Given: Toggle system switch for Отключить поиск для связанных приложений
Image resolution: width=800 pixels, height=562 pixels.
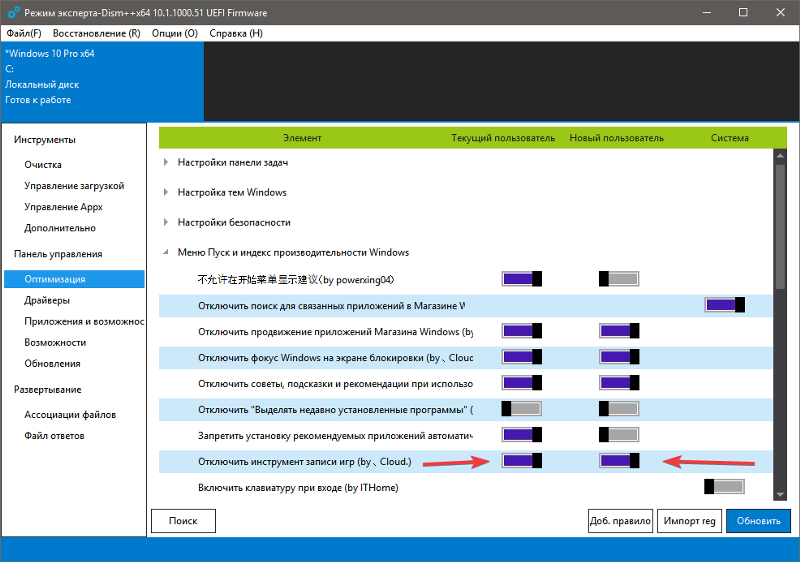Looking at the screenshot, I should 724,305.
